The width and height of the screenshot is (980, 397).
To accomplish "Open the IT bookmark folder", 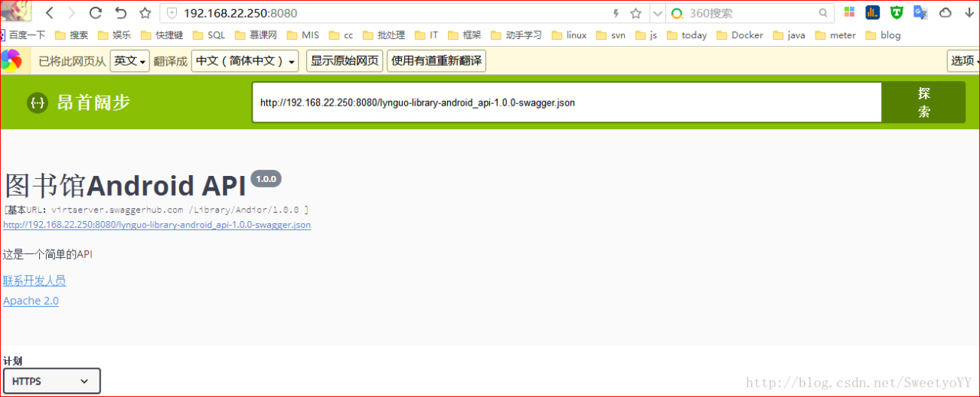I will tap(426, 35).
